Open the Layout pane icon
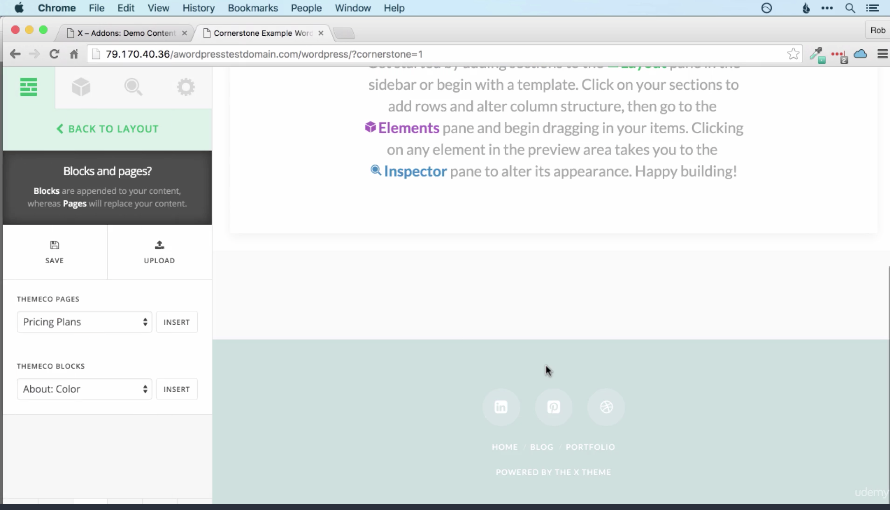890x510 pixels. click(28, 87)
